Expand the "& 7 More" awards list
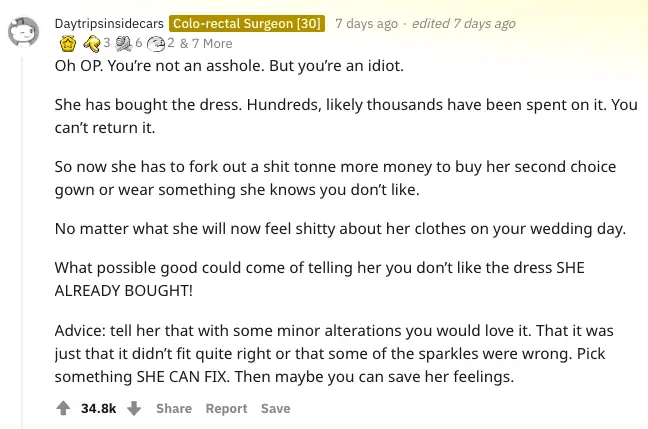The image size is (648, 429). click(206, 43)
